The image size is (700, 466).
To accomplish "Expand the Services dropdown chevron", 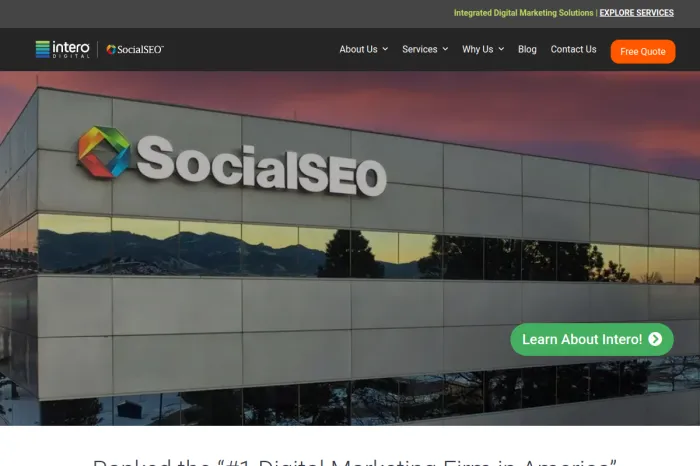I will 445,49.
